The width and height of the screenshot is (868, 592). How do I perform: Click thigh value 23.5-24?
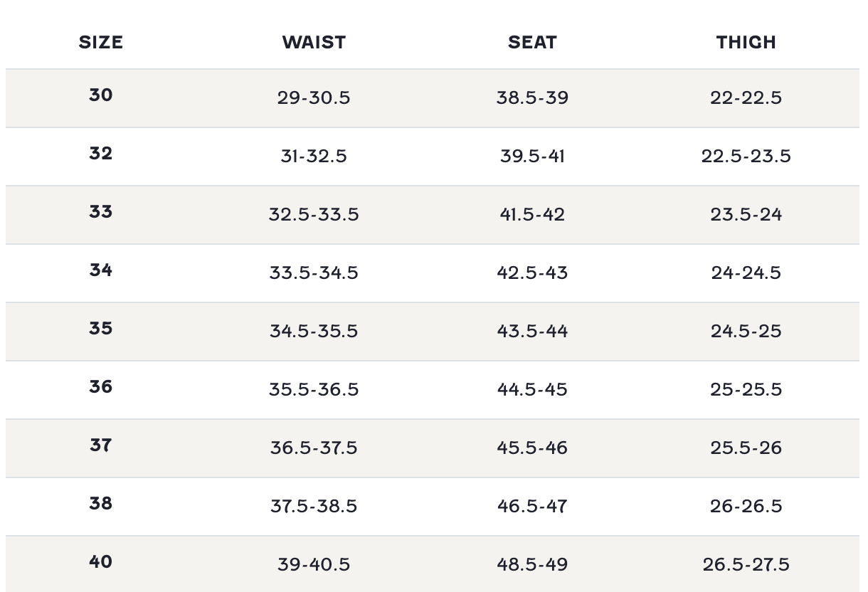[x=746, y=214]
